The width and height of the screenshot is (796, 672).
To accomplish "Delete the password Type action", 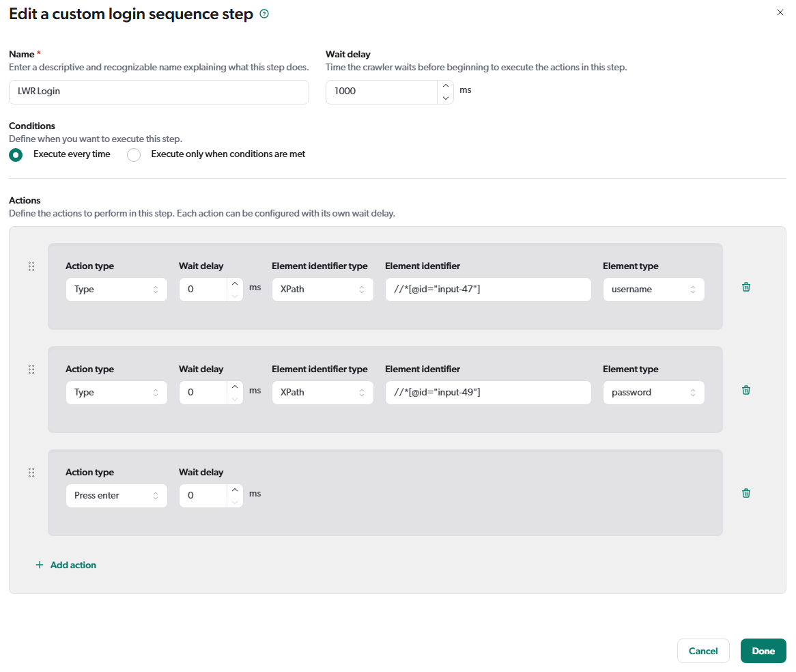I will [745, 389].
